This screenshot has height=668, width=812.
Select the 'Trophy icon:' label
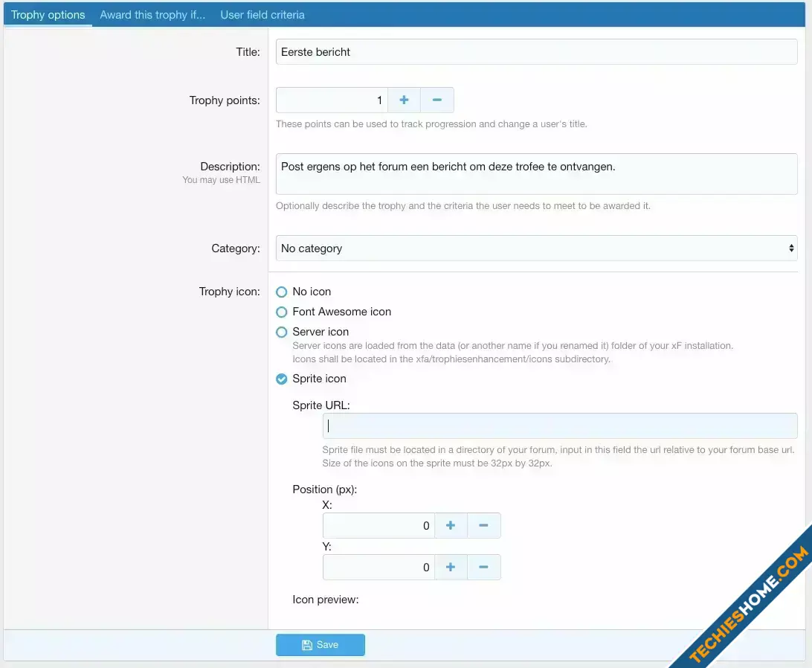click(x=230, y=292)
